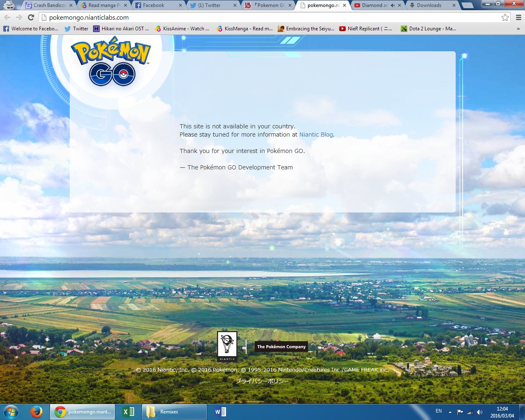Open the Remixes folder window
The height and width of the screenshot is (420, 525).
[x=174, y=412]
